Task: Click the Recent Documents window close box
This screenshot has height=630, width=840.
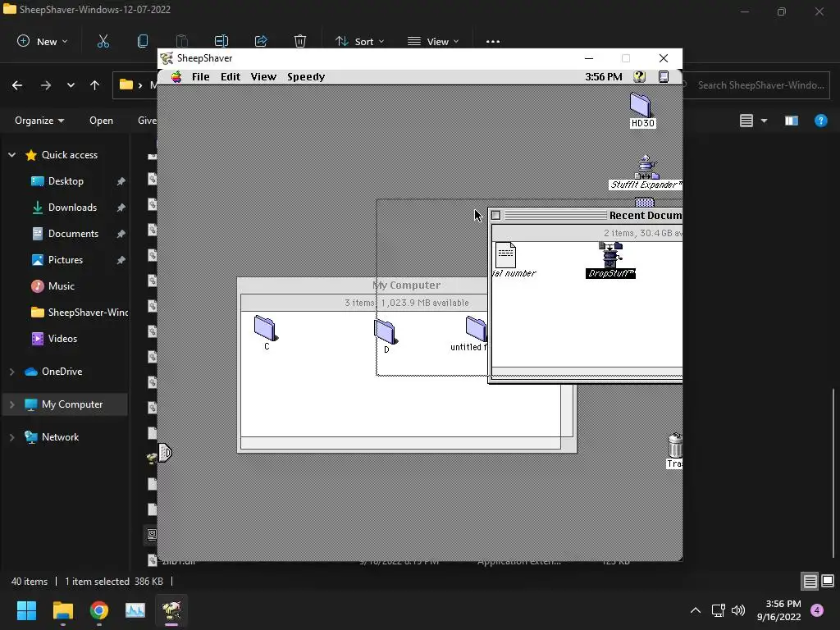Action: coord(496,216)
